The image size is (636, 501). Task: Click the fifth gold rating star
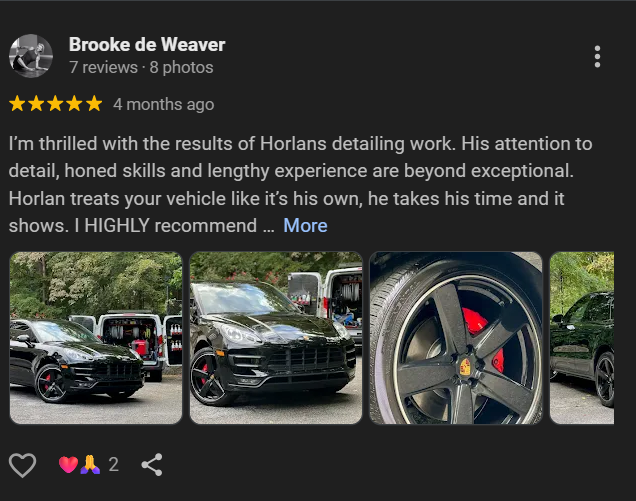pos(94,103)
